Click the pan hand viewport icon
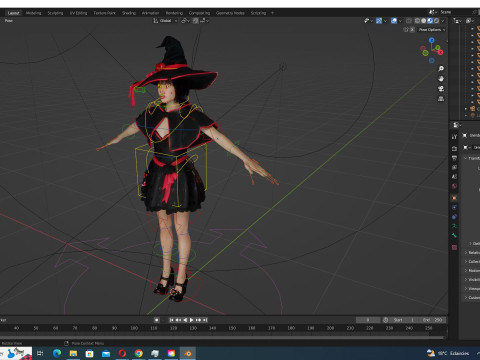 pyautogui.click(x=441, y=79)
